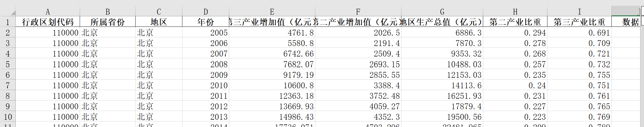
Task: Select column I header
Action: 579,12
